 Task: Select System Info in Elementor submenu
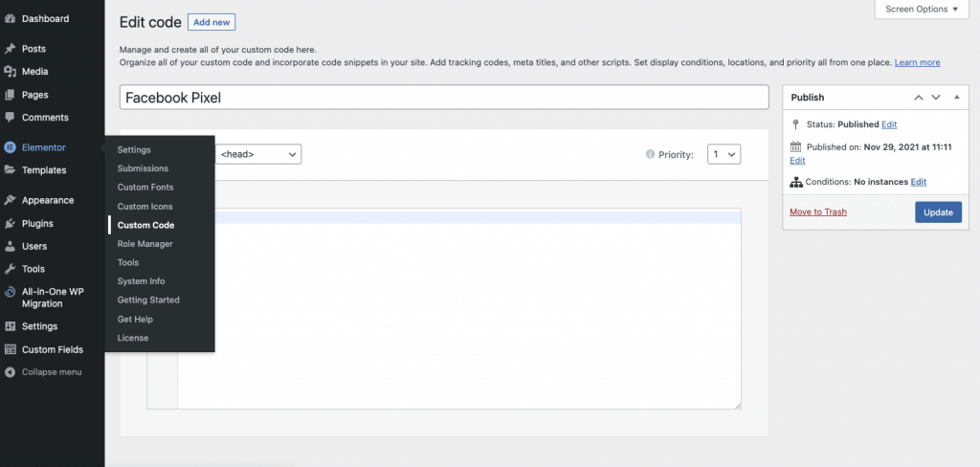[141, 281]
